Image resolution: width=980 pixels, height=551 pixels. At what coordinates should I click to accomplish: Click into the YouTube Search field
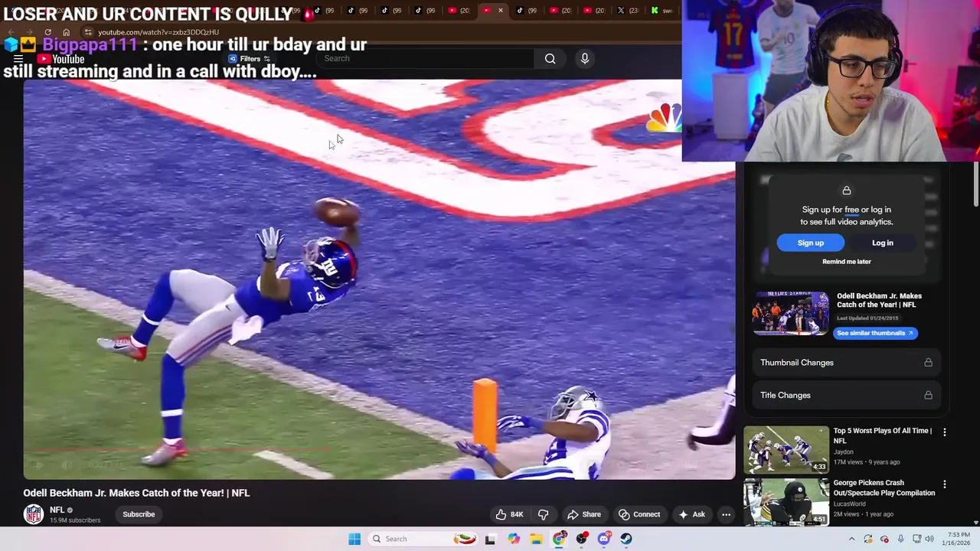click(x=425, y=58)
